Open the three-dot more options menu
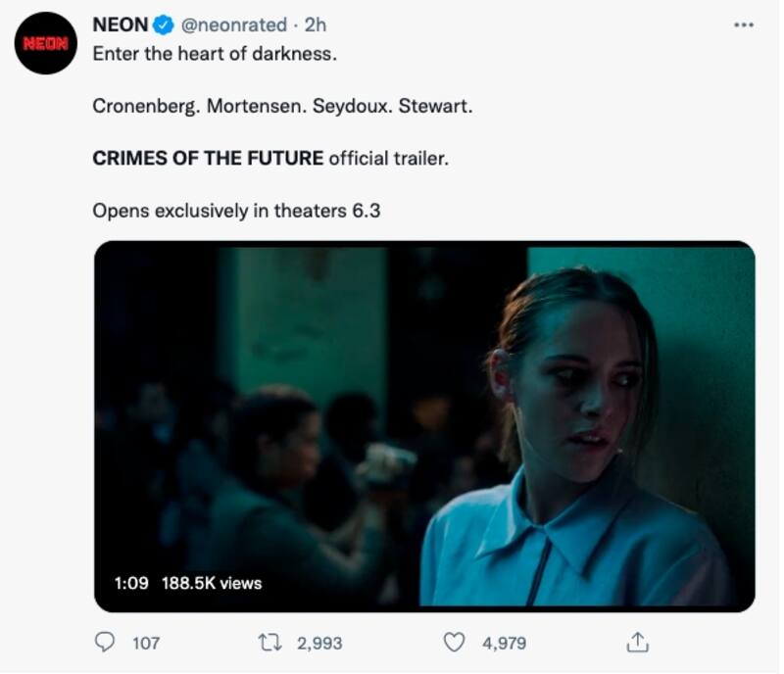The width and height of the screenshot is (784, 674). pos(744,25)
